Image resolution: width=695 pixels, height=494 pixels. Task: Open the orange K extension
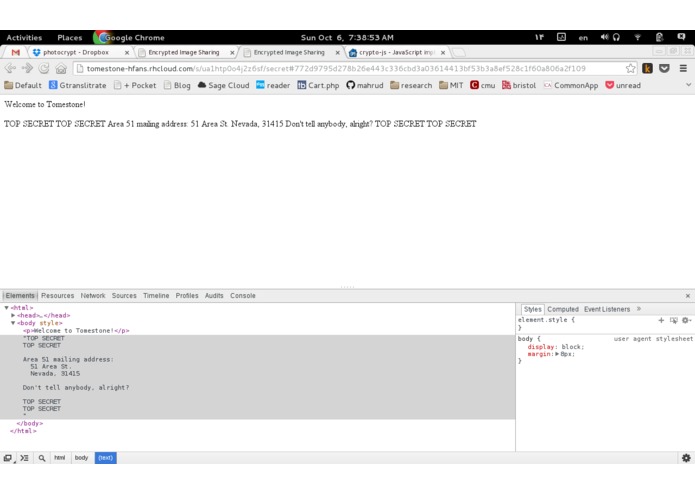coord(648,68)
